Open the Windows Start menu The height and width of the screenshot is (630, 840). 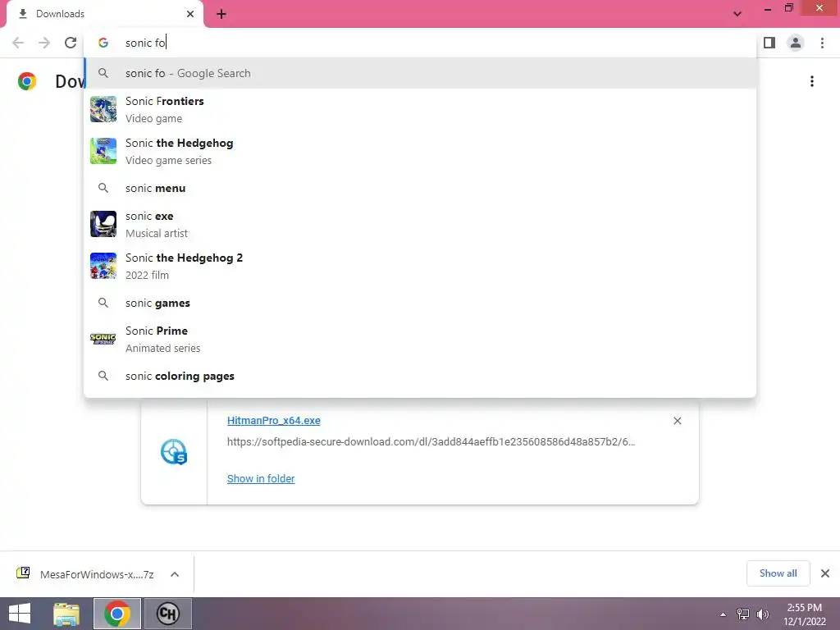[20, 614]
